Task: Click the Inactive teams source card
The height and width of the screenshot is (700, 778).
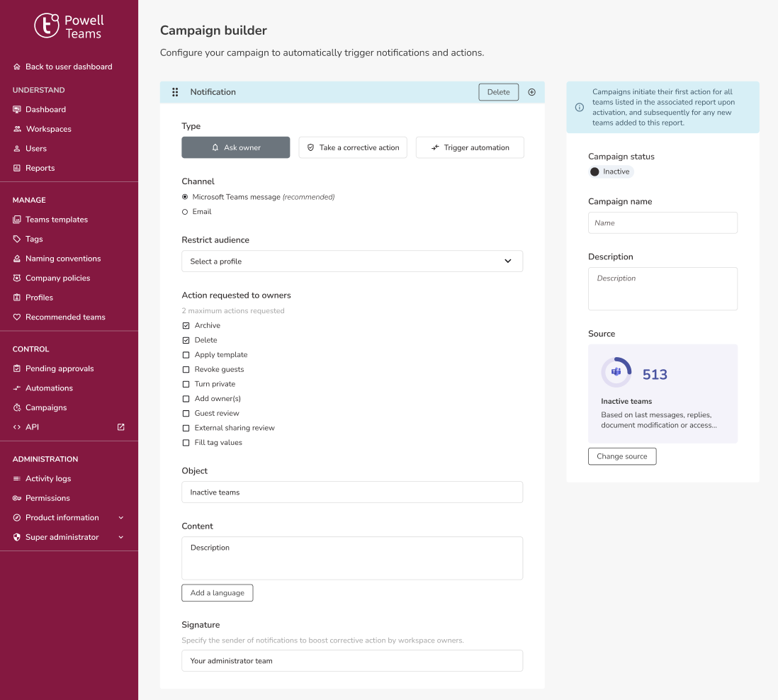Action: (x=663, y=393)
